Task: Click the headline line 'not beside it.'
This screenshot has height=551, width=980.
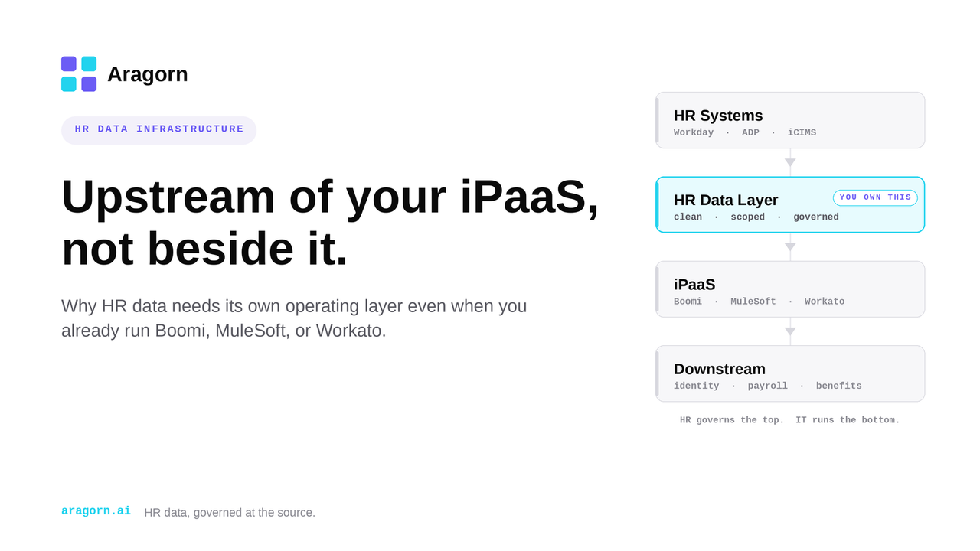Action: coord(204,249)
